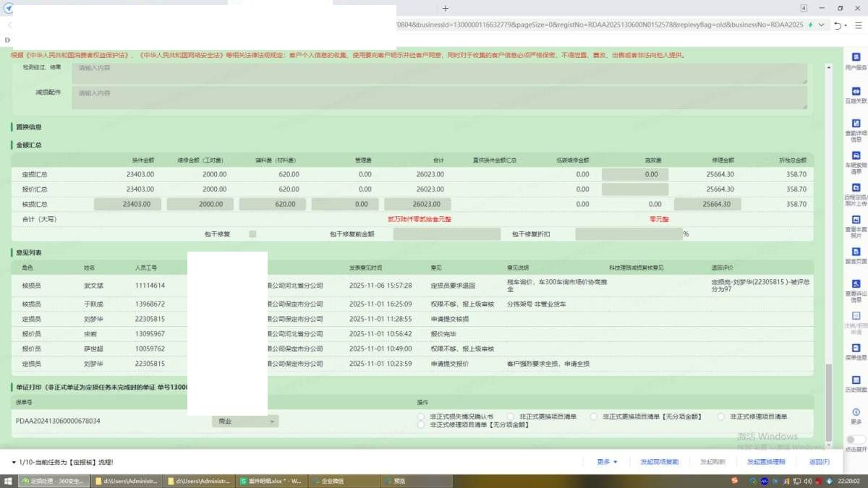This screenshot has width=868, height=488.
Task: Select the 非正式修理项目清单 radio option
Action: [x=721, y=417]
